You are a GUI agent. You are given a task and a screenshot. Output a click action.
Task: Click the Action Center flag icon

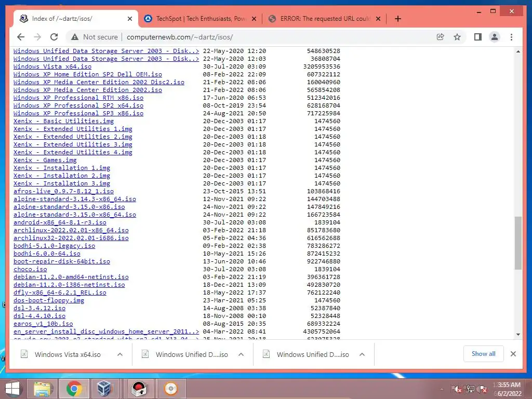[x=483, y=389]
